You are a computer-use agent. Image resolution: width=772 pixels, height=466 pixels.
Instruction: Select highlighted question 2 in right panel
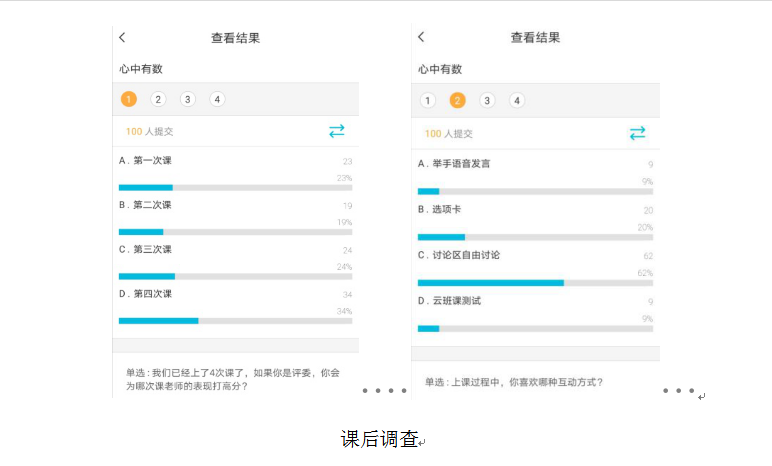tap(457, 100)
